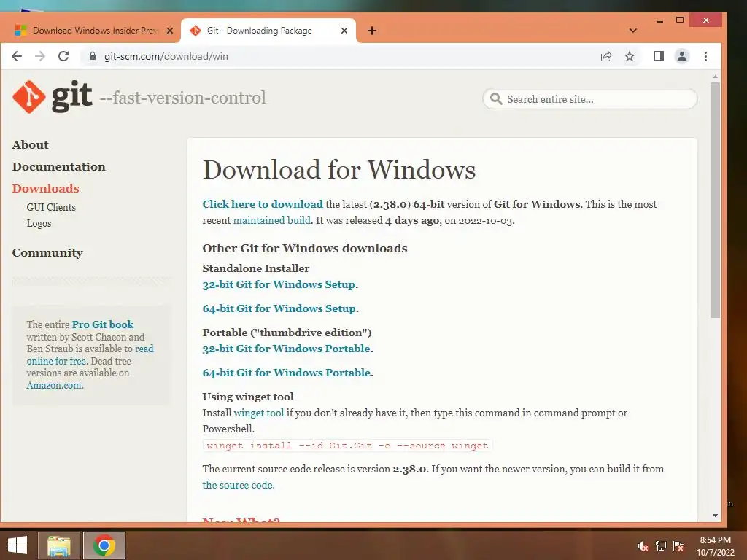The height and width of the screenshot is (560, 747).
Task: Click the scrollbar up arrow
Action: [715, 76]
